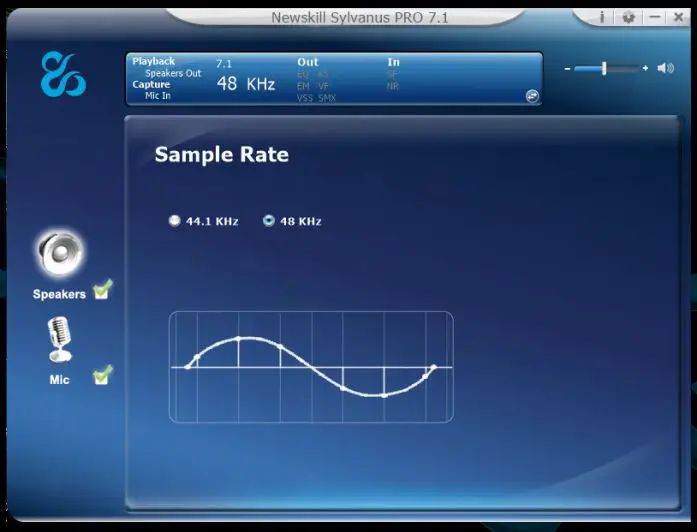Click the Mic label in sidebar
The width and height of the screenshot is (697, 532).
[x=59, y=380]
